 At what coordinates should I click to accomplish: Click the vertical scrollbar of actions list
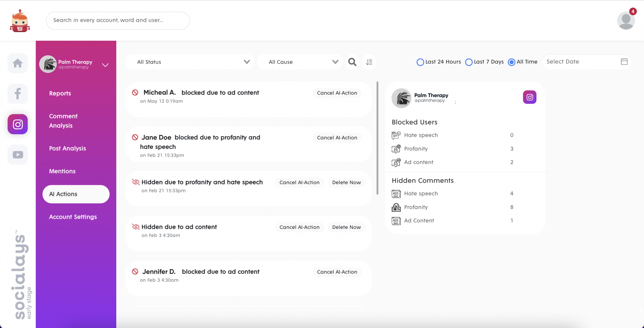[377, 138]
